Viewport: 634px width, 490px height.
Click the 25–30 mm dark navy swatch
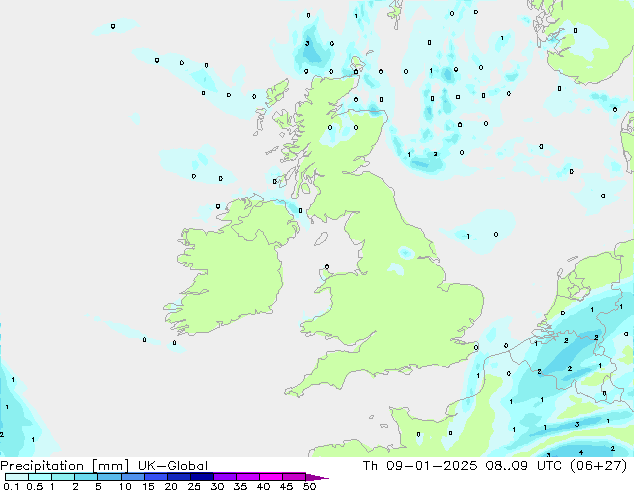pyautogui.click(x=202, y=477)
